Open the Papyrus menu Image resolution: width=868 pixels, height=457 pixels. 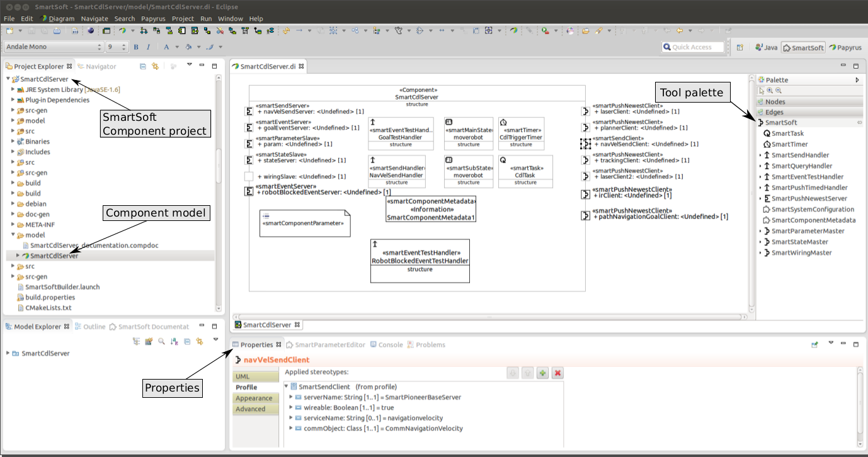[153, 19]
